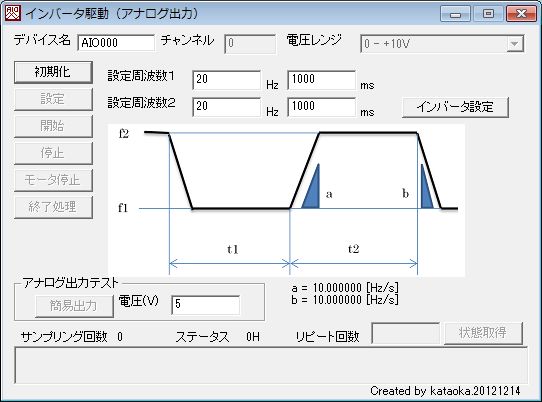Expand the 電圧レンジ dropdown arrow
Image resolution: width=542 pixels, height=402 pixels.
(515, 44)
